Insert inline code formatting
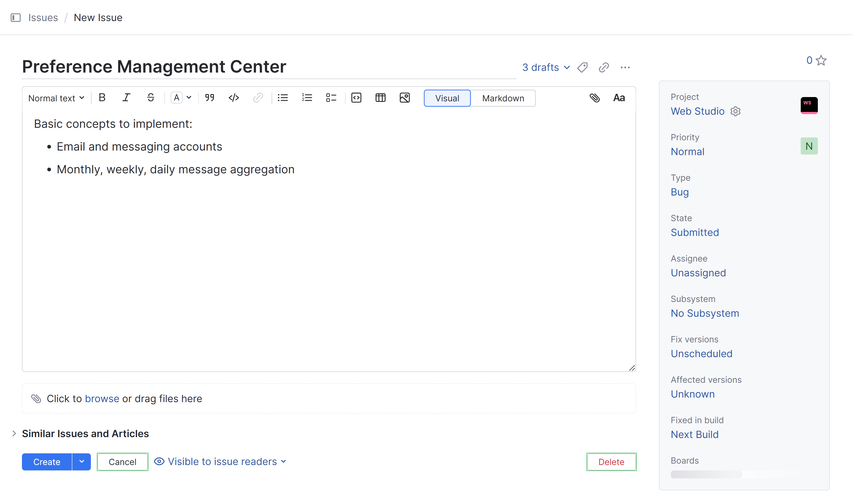 [x=234, y=98]
